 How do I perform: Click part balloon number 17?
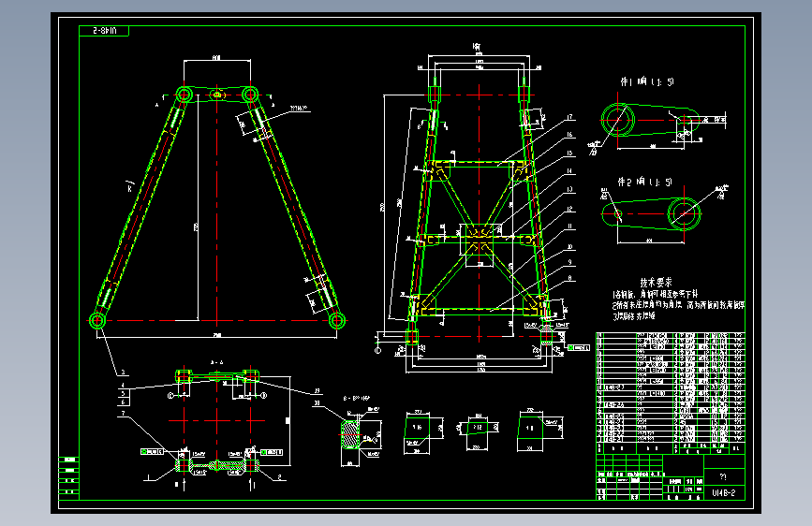click(x=569, y=118)
